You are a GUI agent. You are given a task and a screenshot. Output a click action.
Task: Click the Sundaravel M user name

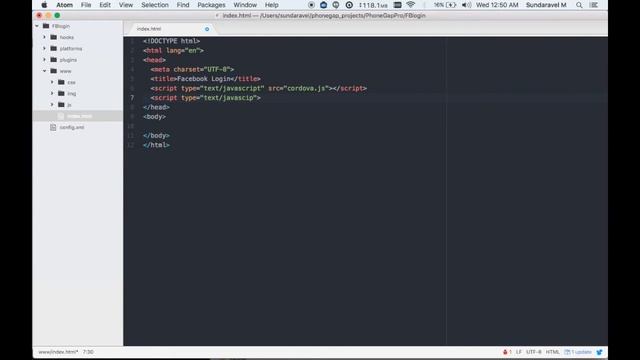[546, 5]
